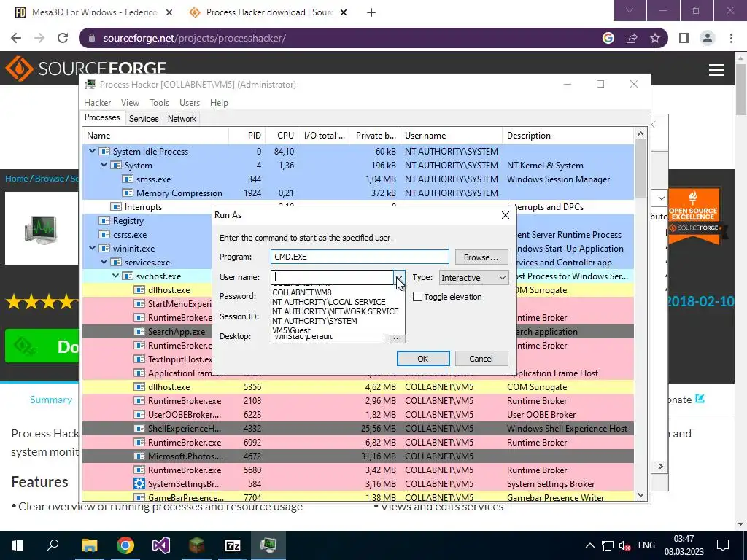Go back in browser history
Viewport: 747px width, 560px height.
(16, 38)
